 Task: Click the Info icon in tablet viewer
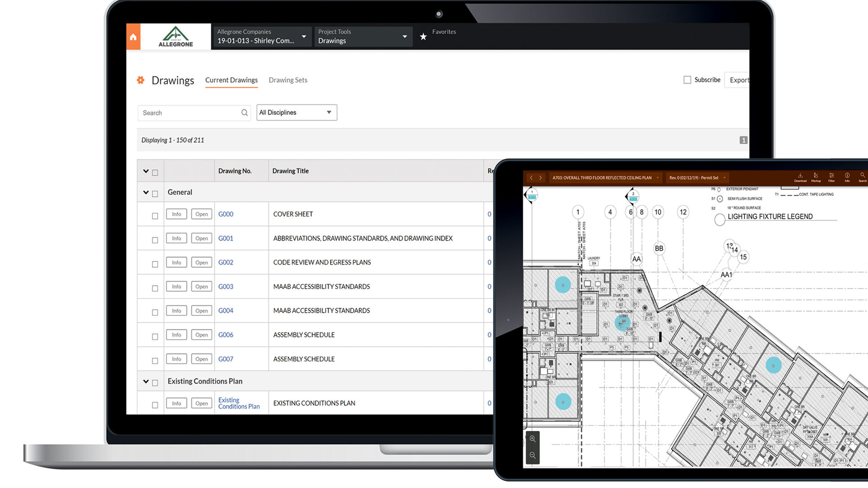(x=847, y=177)
